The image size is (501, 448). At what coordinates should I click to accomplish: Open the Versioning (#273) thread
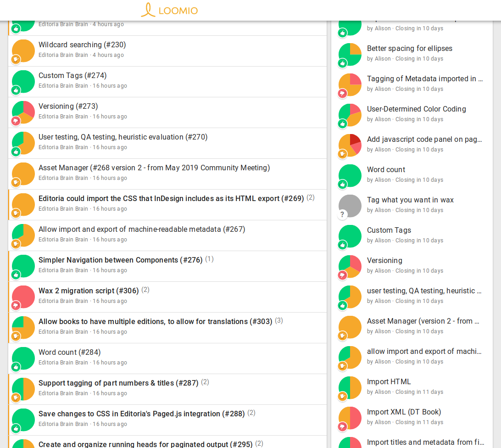68,106
